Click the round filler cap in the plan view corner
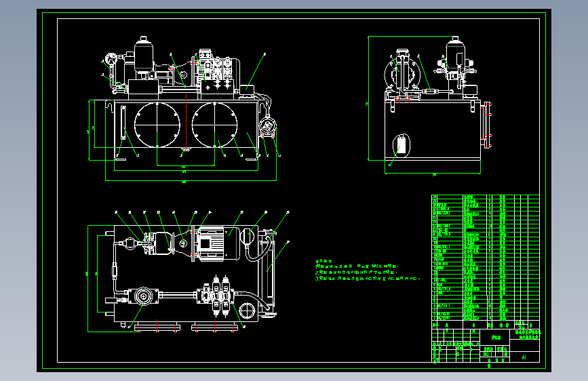 pos(247,311)
